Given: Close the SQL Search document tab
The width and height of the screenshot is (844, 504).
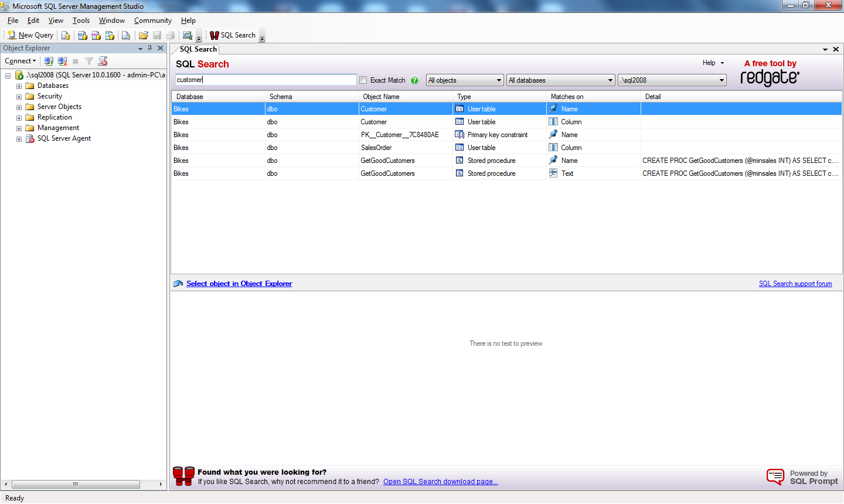Looking at the screenshot, I should point(836,49).
